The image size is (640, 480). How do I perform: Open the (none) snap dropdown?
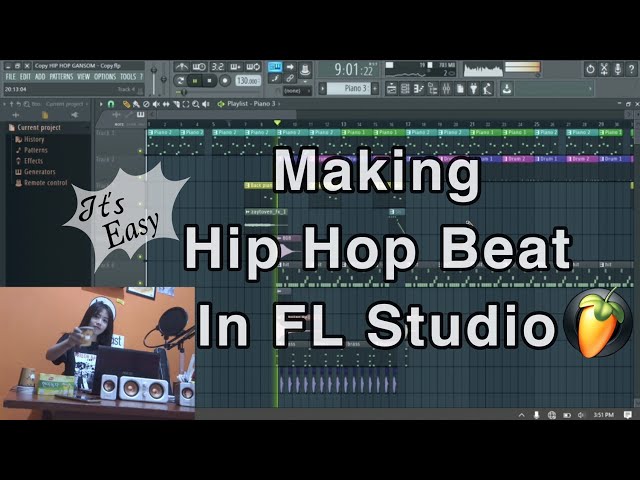pyautogui.click(x=297, y=91)
